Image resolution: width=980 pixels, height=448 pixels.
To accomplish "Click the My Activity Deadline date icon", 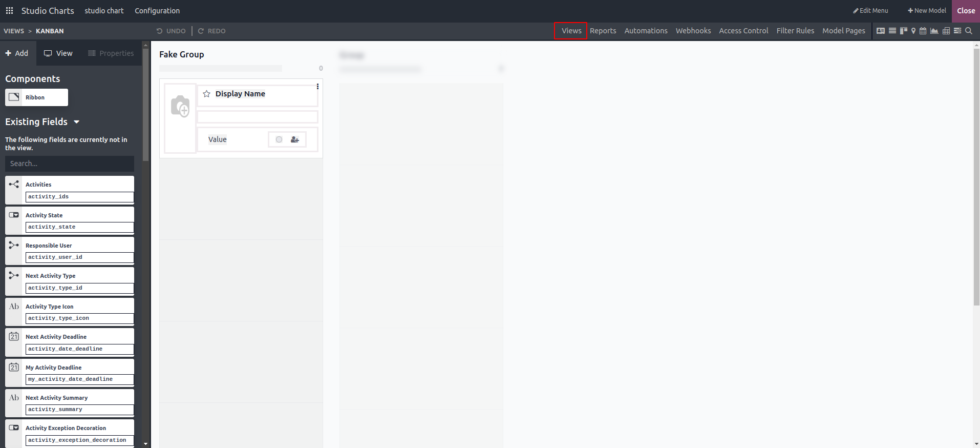I will click(14, 367).
